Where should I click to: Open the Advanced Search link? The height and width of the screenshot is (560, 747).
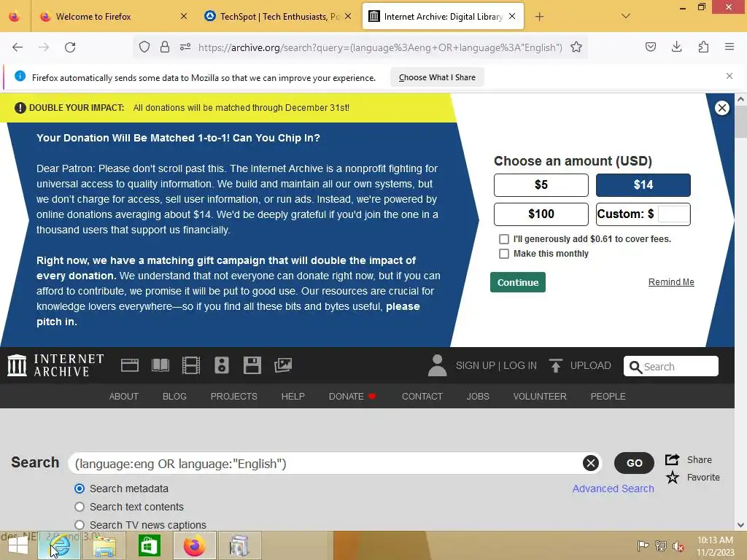tap(613, 489)
